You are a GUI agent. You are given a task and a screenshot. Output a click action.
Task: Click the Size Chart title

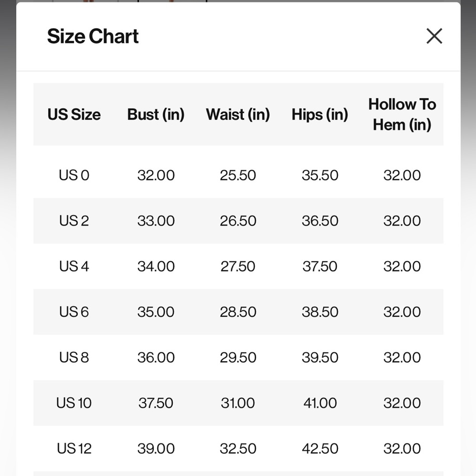tap(93, 36)
